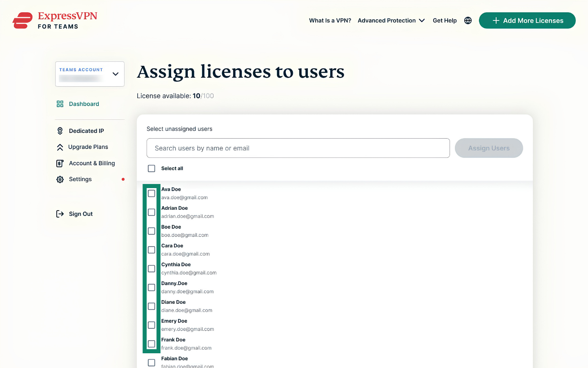The image size is (588, 368).
Task: Open the Get Help menu item
Action: (445, 20)
